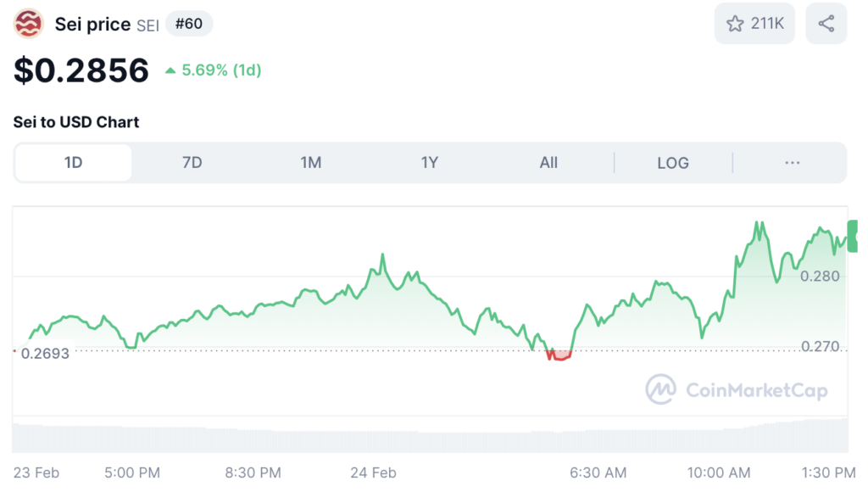Click the 0.280 y-axis label
The image size is (868, 492).
(x=820, y=276)
